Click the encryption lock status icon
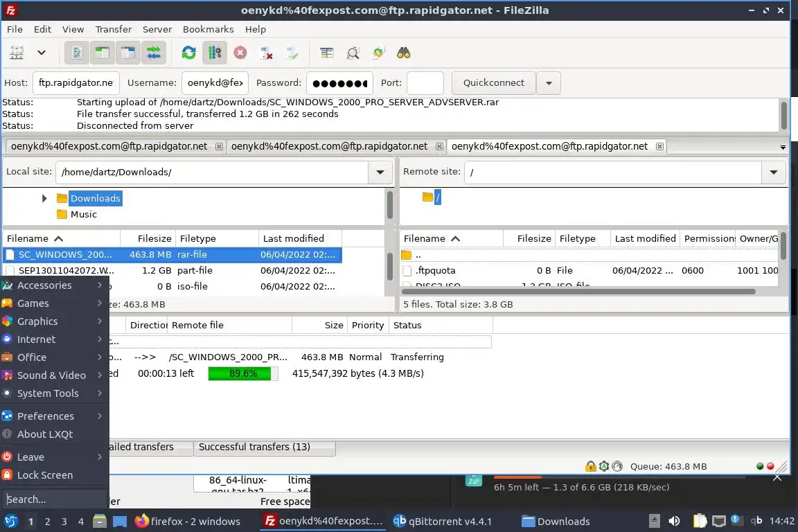The width and height of the screenshot is (798, 532). click(x=590, y=465)
